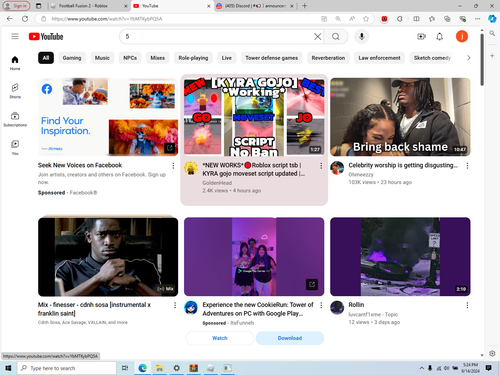Open the Rollin burning car thumbnail

[400, 257]
